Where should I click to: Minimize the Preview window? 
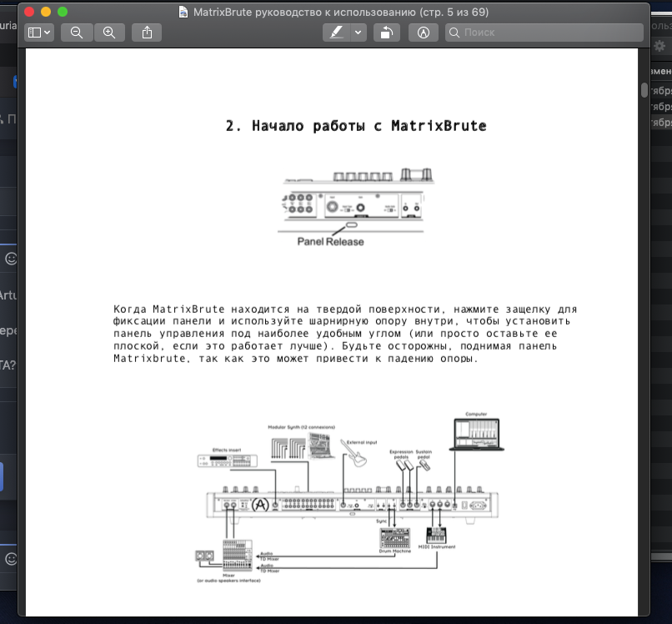pos(46,12)
